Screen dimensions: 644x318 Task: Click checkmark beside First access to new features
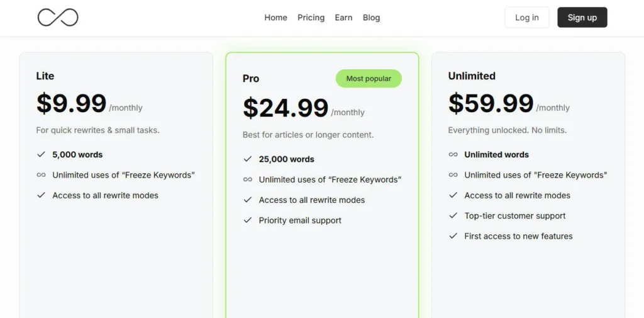tap(453, 236)
